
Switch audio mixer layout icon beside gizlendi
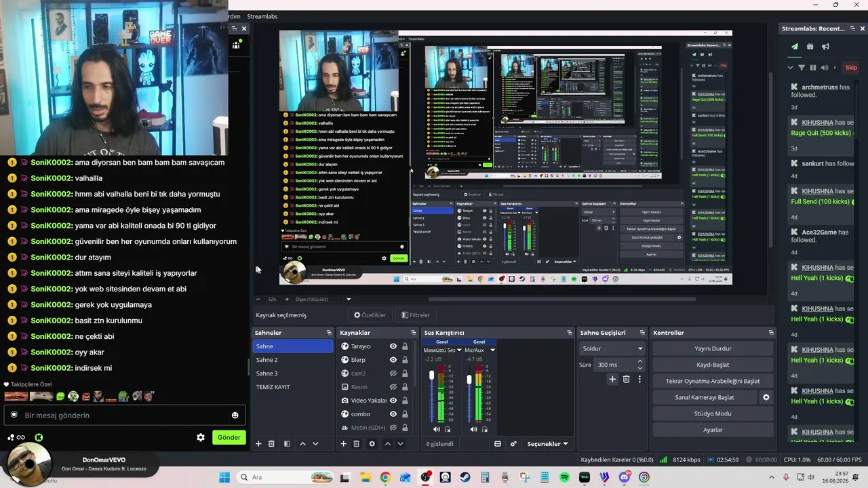coord(498,444)
